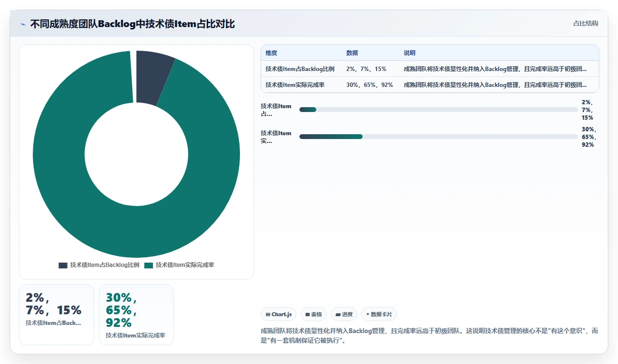The height and width of the screenshot is (364, 618).
Task: Click progress value 2%, 7%, 15%
Action: point(588,110)
